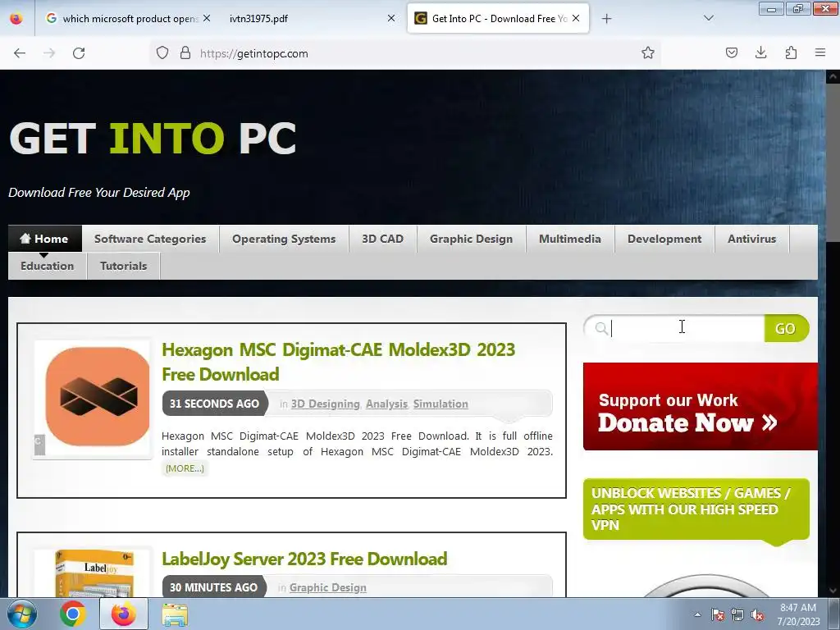Click the (MORE...) link in Hexagon post
The width and height of the screenshot is (840, 630).
coord(185,468)
